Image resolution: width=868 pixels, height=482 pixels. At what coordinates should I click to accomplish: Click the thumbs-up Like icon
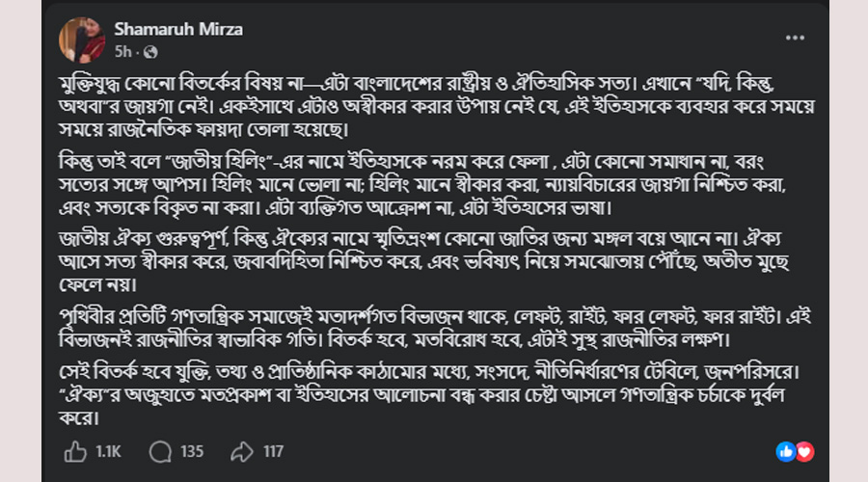[75, 450]
